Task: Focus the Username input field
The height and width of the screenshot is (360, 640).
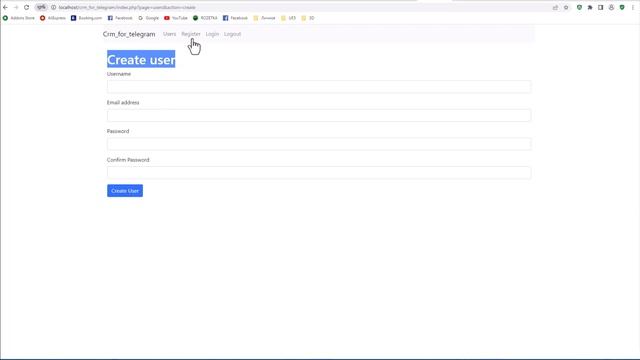Action: click(x=319, y=87)
